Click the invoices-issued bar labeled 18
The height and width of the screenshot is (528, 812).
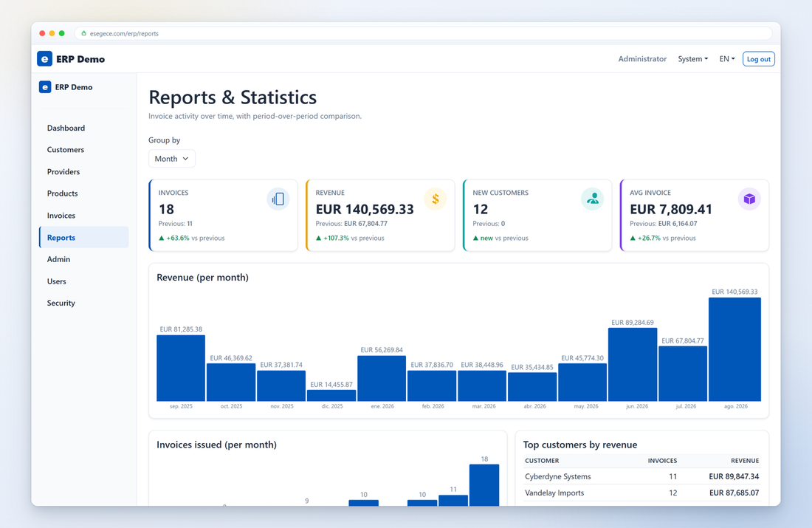point(484,485)
